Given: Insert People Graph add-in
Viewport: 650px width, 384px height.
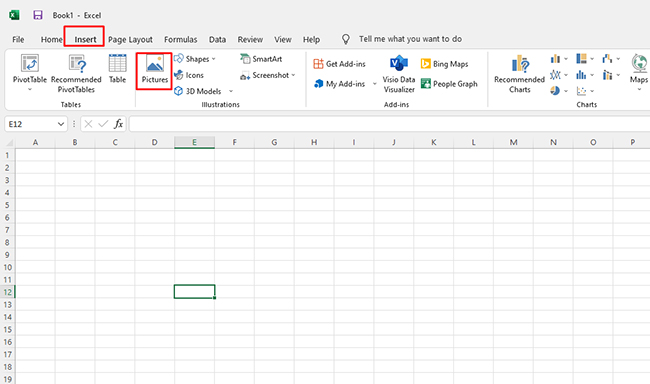Looking at the screenshot, I should tap(449, 84).
